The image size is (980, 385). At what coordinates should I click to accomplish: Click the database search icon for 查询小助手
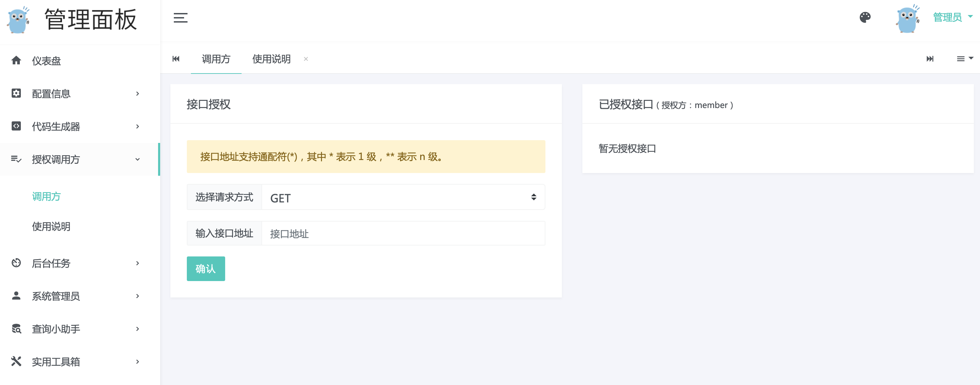pyautogui.click(x=16, y=328)
